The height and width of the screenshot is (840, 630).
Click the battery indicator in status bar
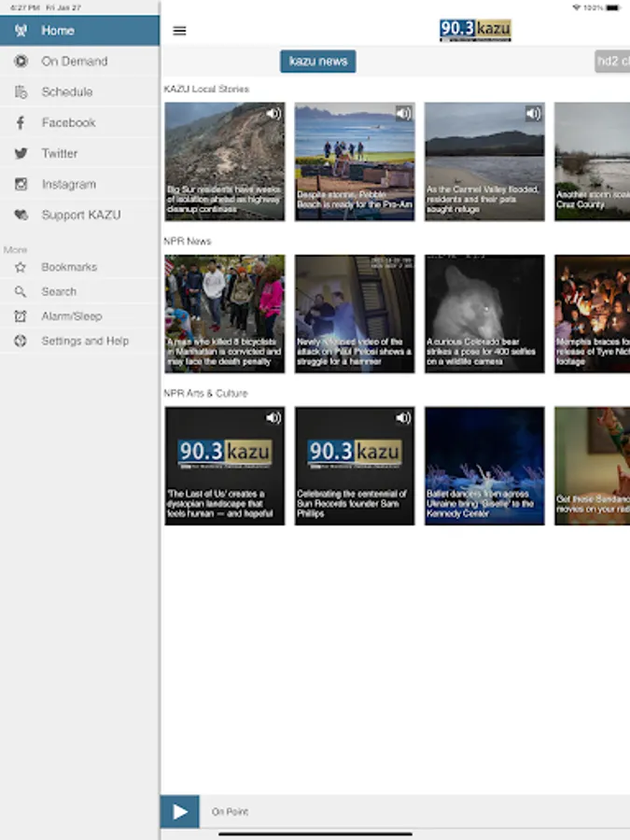coord(612,7)
